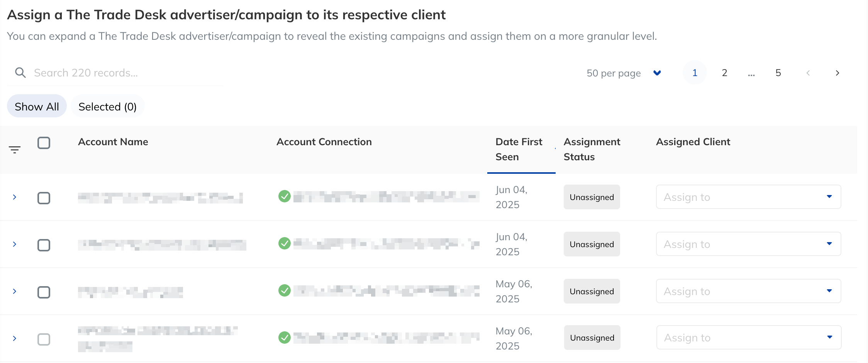
Task: Click the filter icon in the table header
Action: click(x=15, y=149)
